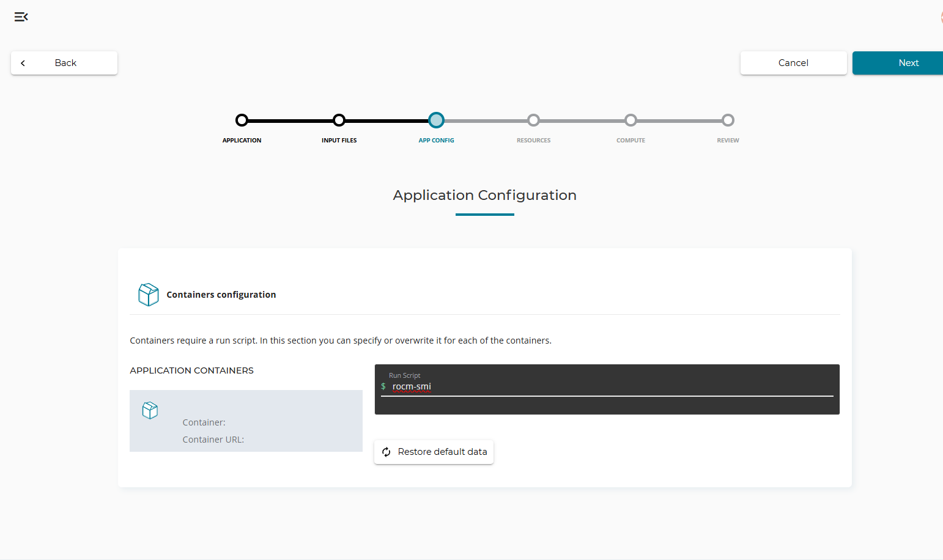
Task: Click the dollar prompt symbol in script box
Action: pyautogui.click(x=383, y=386)
